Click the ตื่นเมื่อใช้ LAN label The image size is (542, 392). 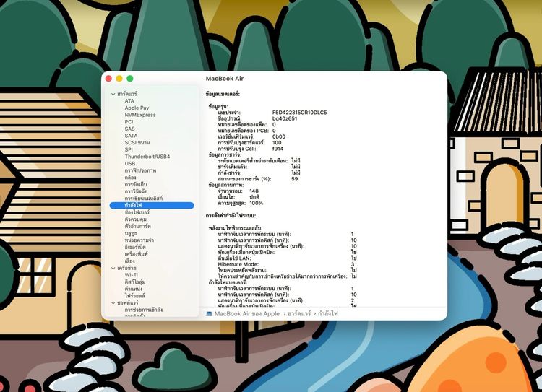[x=234, y=258]
